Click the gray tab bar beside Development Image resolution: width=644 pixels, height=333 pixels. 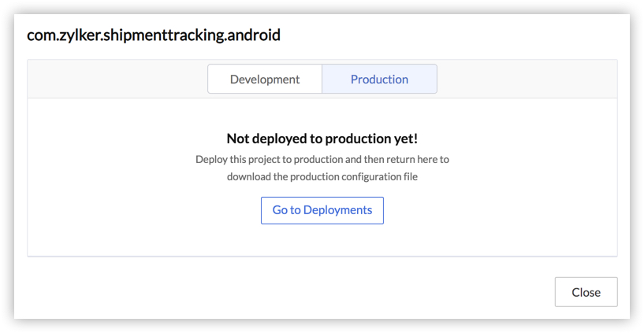tap(118, 80)
